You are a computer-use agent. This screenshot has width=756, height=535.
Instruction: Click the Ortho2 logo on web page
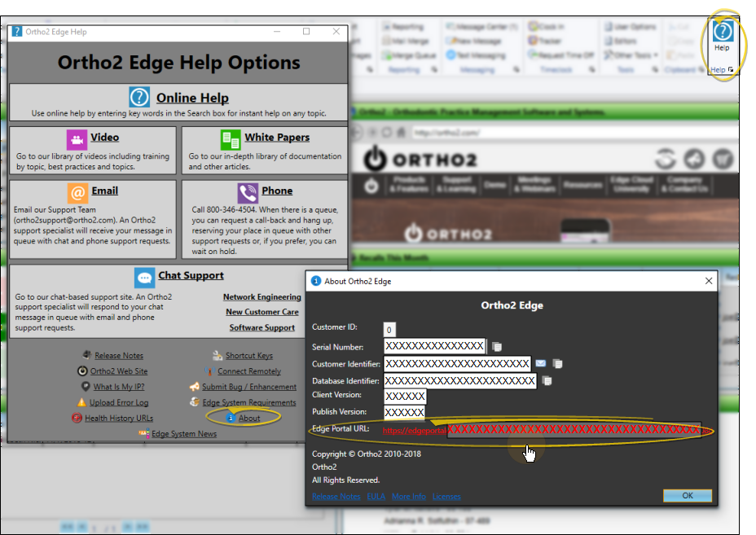click(x=420, y=159)
